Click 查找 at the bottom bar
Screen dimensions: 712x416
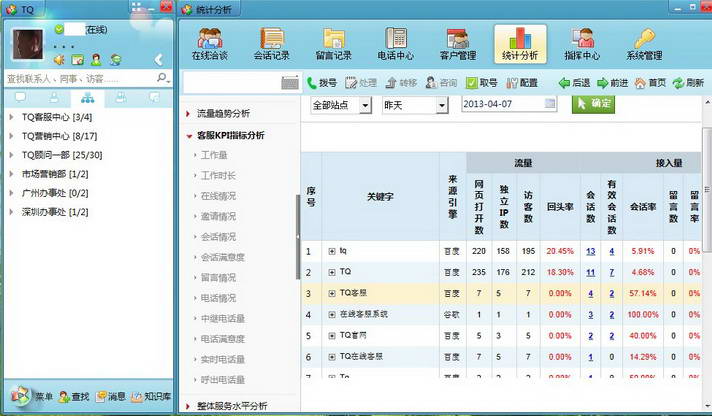point(74,396)
